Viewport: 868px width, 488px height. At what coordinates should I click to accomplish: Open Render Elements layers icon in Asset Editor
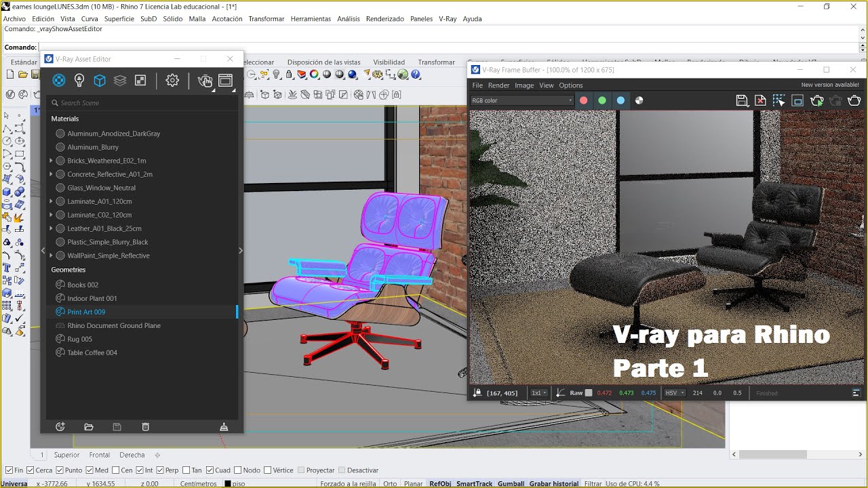(120, 81)
